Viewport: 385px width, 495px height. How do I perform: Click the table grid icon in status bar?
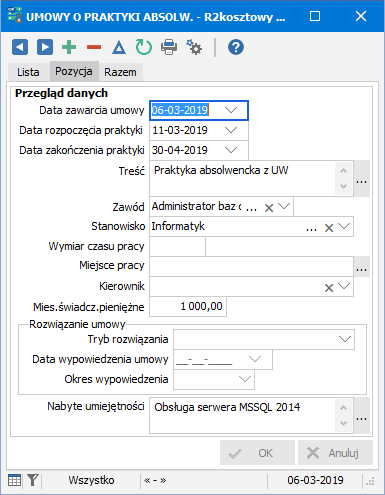pos(14,480)
